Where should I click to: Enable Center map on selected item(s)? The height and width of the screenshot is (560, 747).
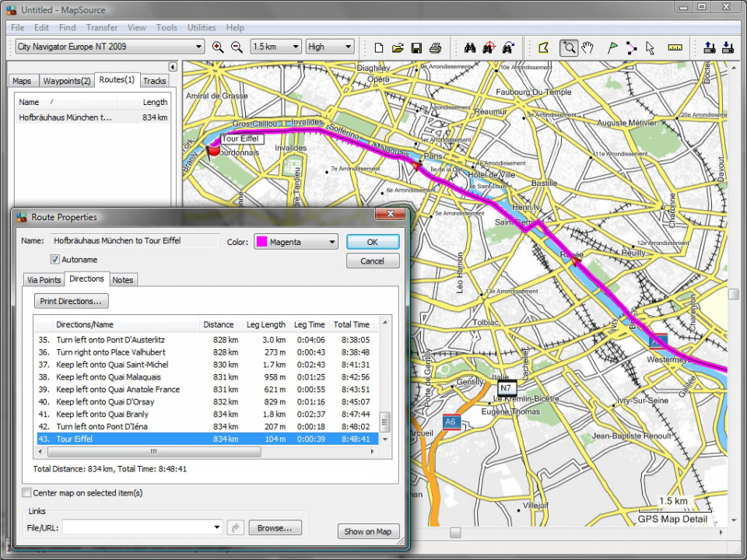click(27, 493)
